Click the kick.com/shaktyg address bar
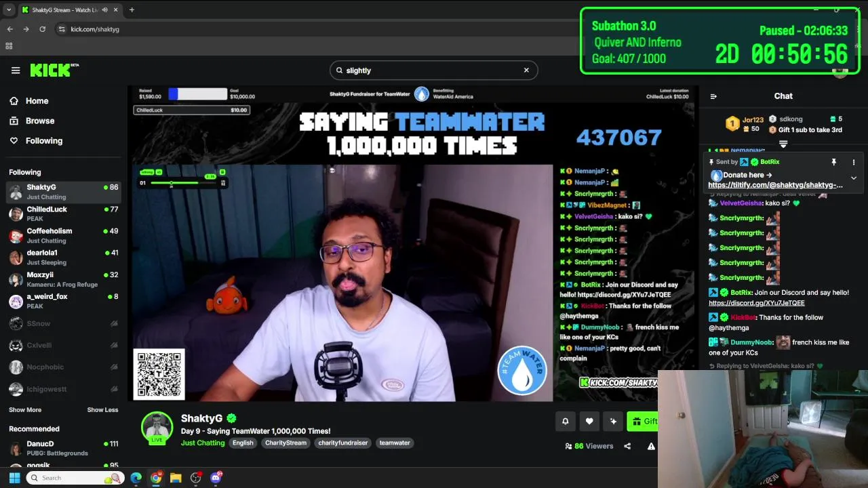Image resolution: width=868 pixels, height=488 pixels. coord(95,29)
